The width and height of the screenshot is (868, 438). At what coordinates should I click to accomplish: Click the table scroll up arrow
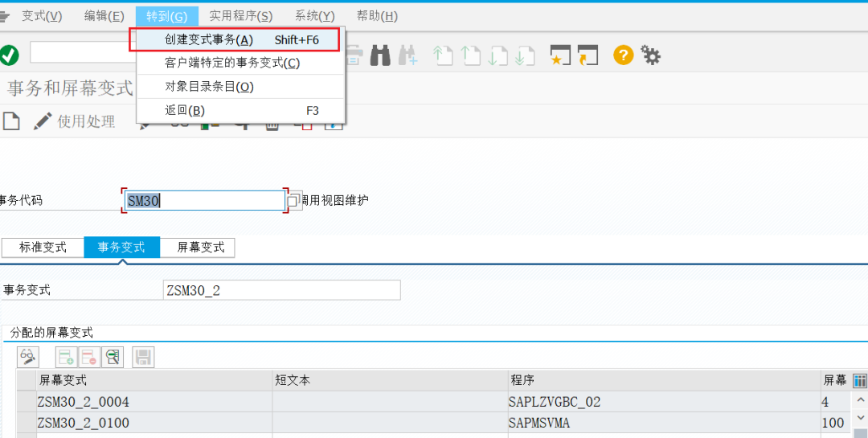coord(860,399)
